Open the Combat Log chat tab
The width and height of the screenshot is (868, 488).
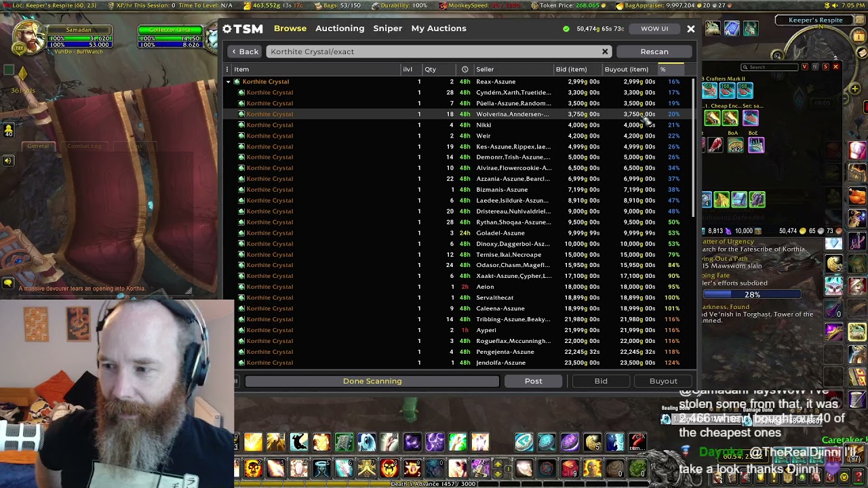[84, 146]
